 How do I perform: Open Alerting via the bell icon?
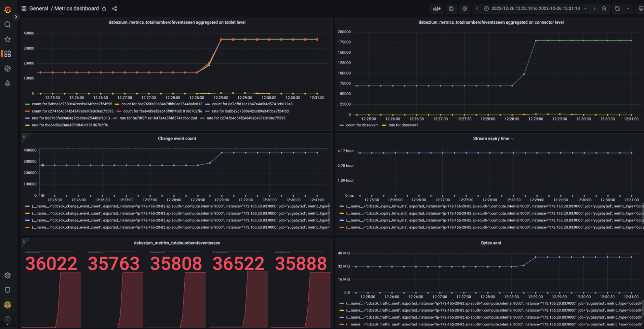(7, 83)
